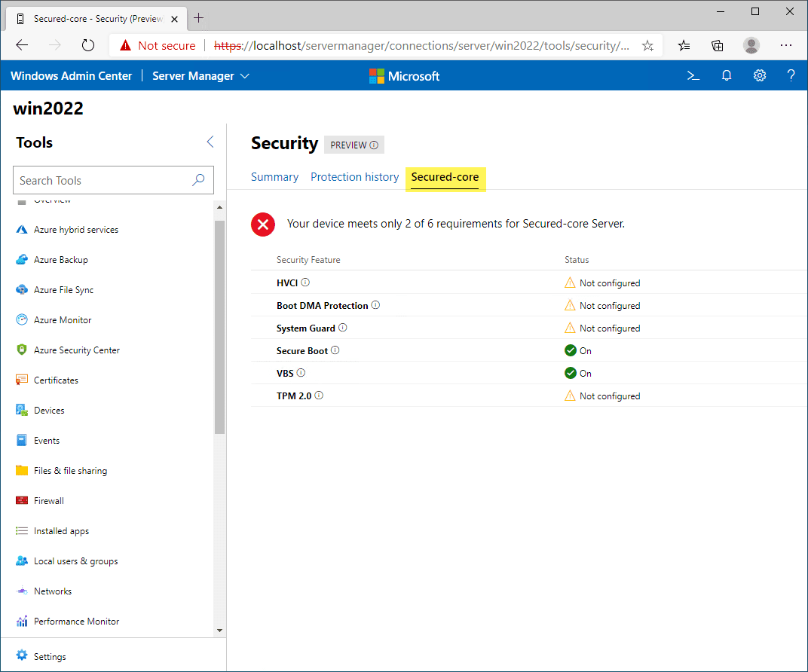
Task: Click the search magnifier icon in Tools
Action: click(198, 180)
